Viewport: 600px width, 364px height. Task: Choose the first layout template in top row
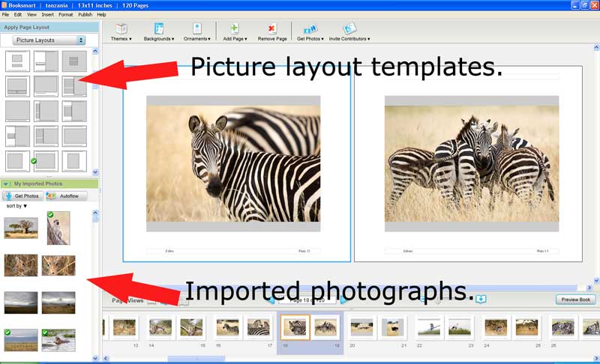17,61
